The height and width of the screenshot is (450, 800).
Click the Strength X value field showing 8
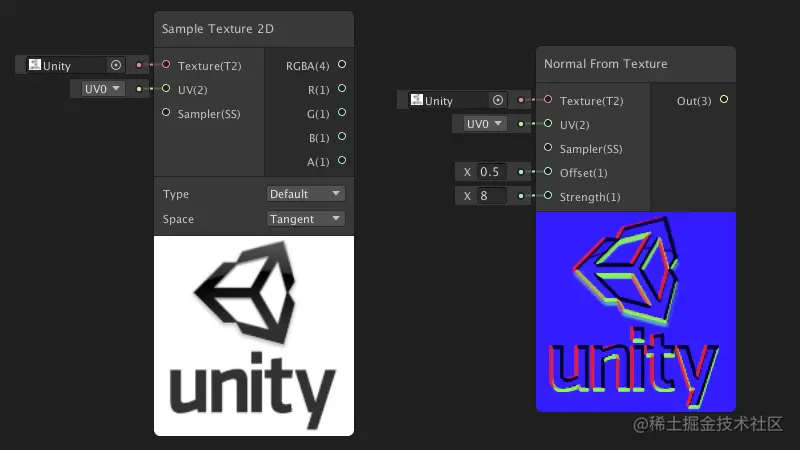coord(491,196)
